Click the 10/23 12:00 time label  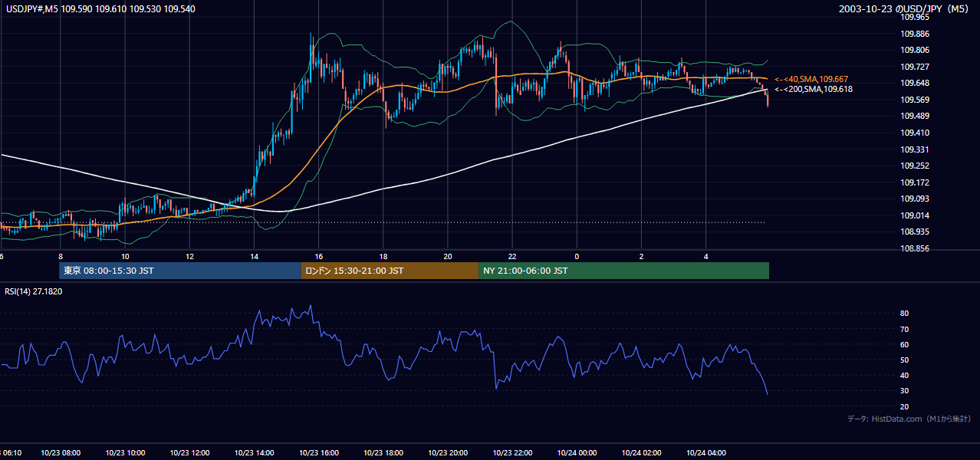189,453
